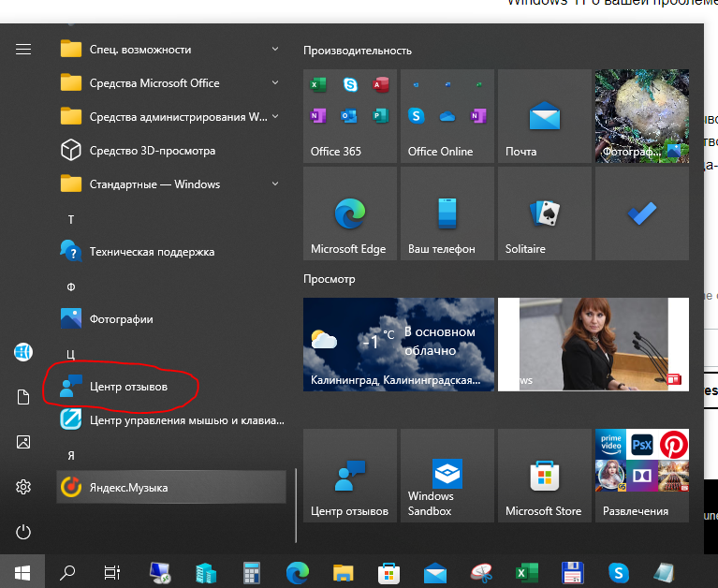
Task: Launch the Windows Sandbox tile
Action: [447, 476]
